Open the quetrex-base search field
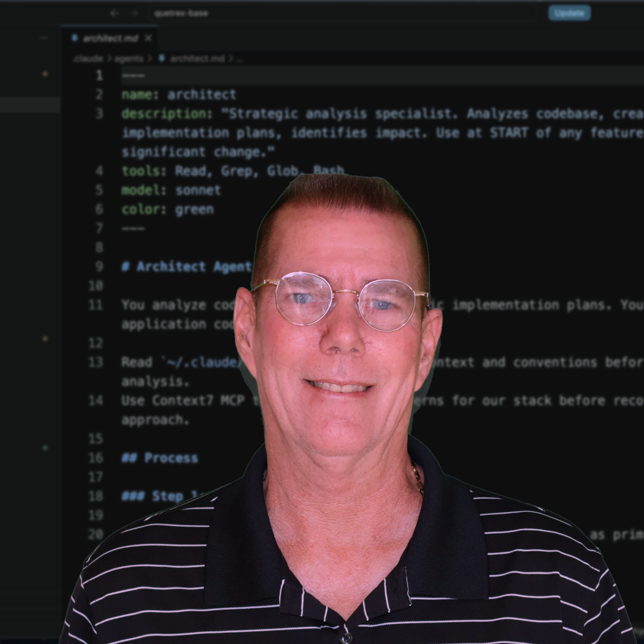Screen dimensions: 644x644 [x=343, y=13]
